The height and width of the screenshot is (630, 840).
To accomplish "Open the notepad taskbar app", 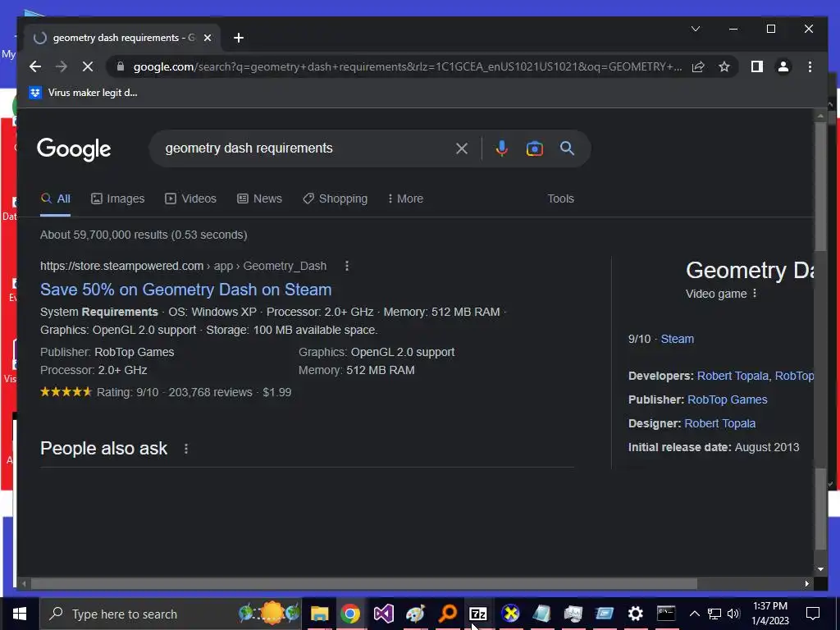I will pos(541,614).
